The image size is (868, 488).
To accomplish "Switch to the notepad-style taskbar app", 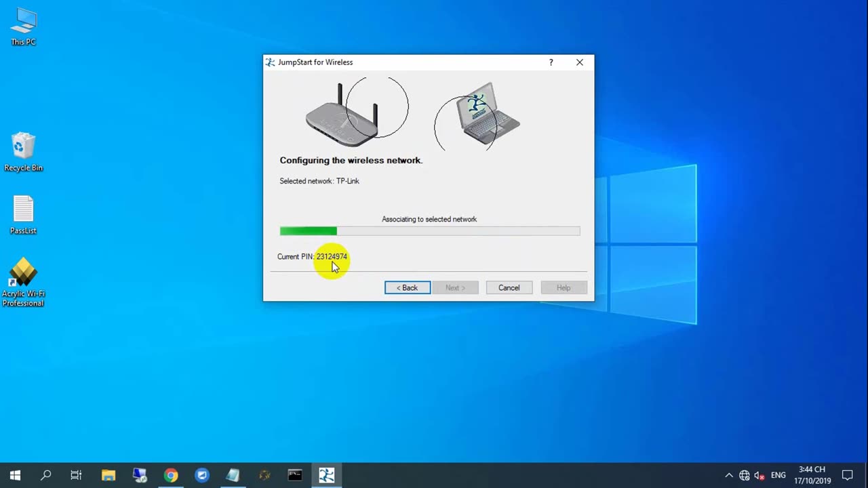I will (233, 475).
